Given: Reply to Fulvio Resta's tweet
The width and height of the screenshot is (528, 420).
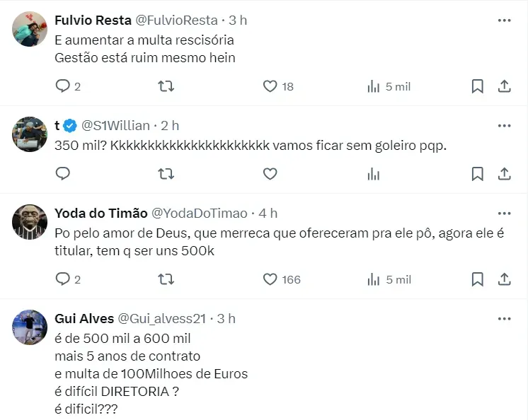Looking at the screenshot, I should tap(63, 86).
